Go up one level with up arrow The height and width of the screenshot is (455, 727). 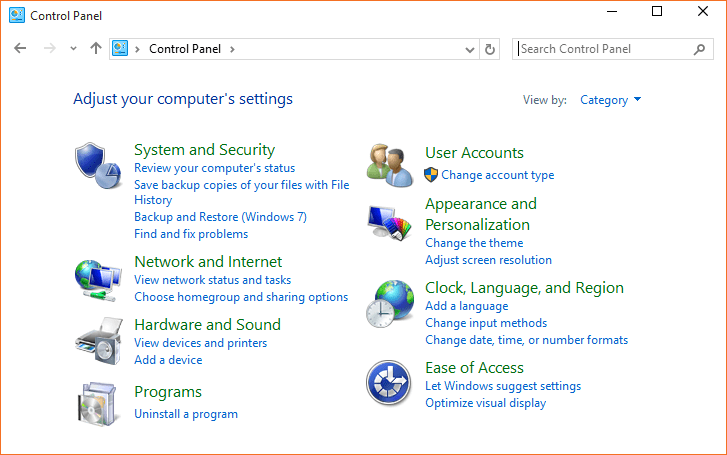[x=96, y=48]
